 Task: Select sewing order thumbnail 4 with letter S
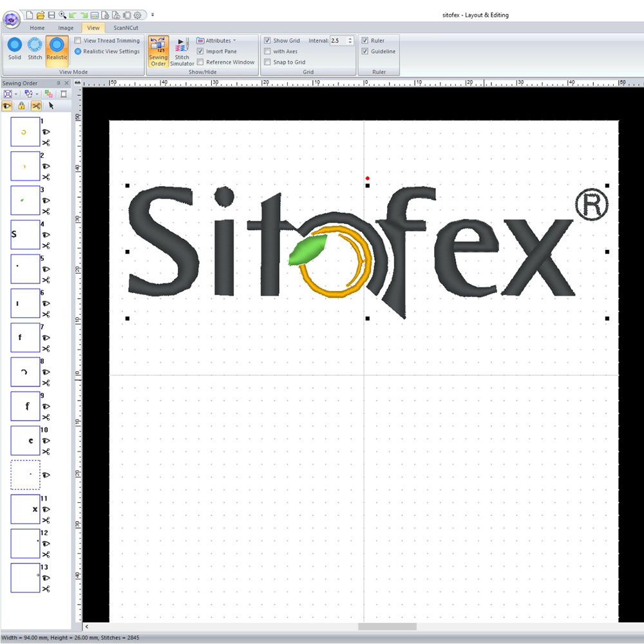click(25, 234)
